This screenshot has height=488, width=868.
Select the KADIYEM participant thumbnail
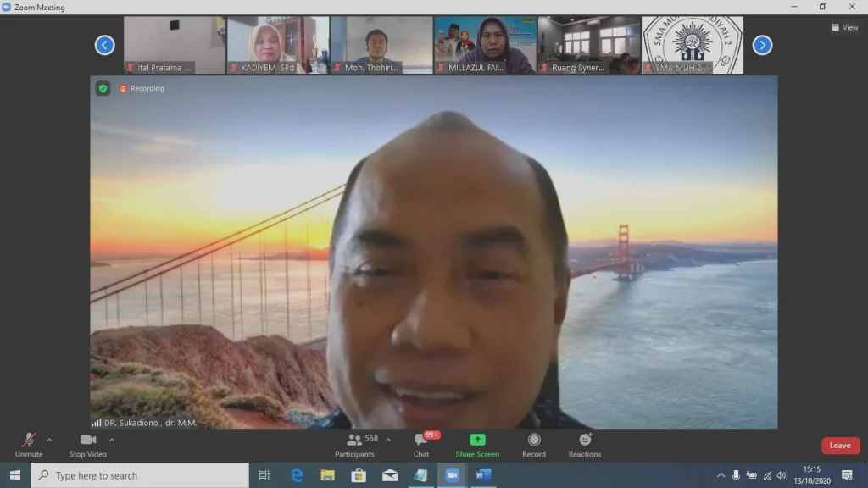tap(278, 45)
